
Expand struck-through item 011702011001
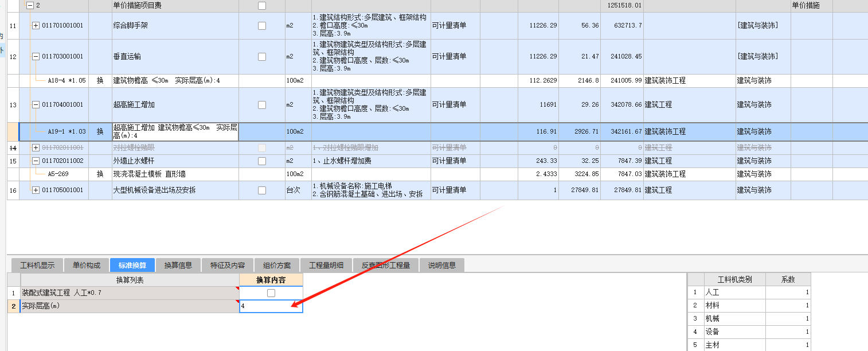click(36, 148)
